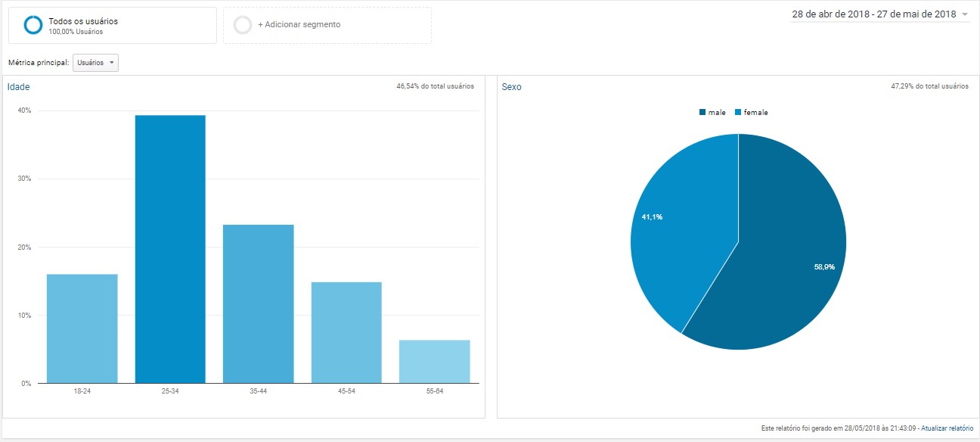Click the empty Adicionar segmento circle icon

tap(243, 25)
